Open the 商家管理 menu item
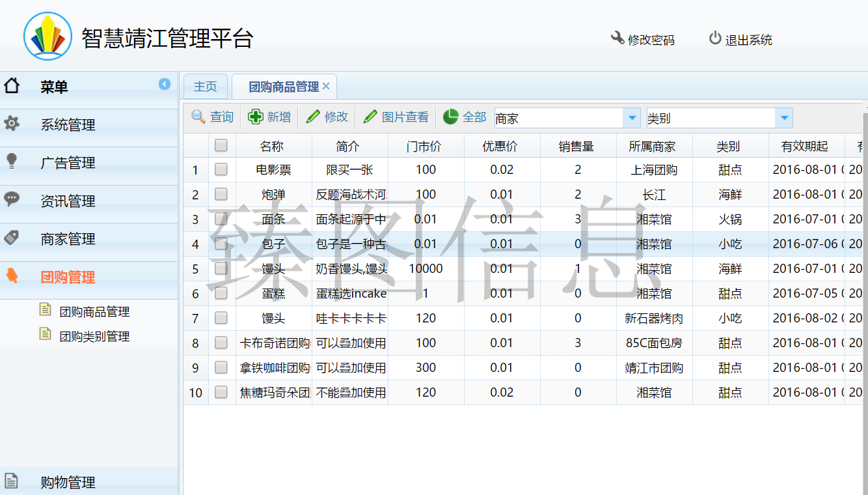The height and width of the screenshot is (495, 868). 68,239
